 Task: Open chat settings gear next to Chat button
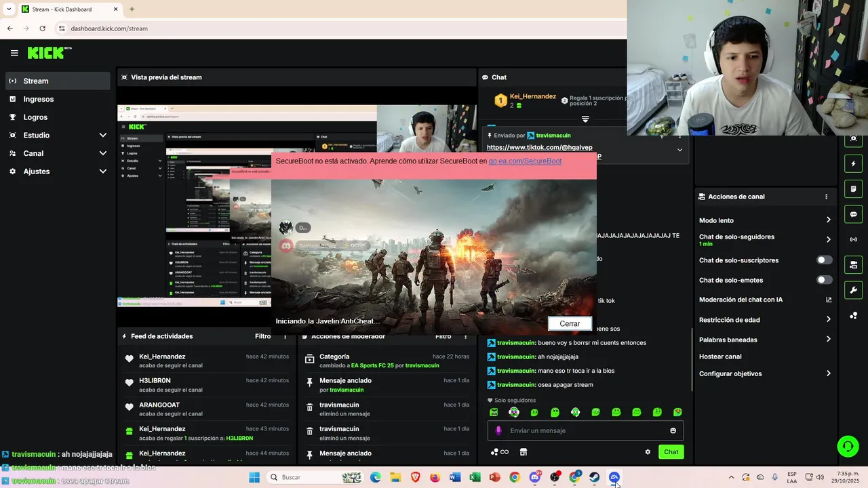pos(648,452)
